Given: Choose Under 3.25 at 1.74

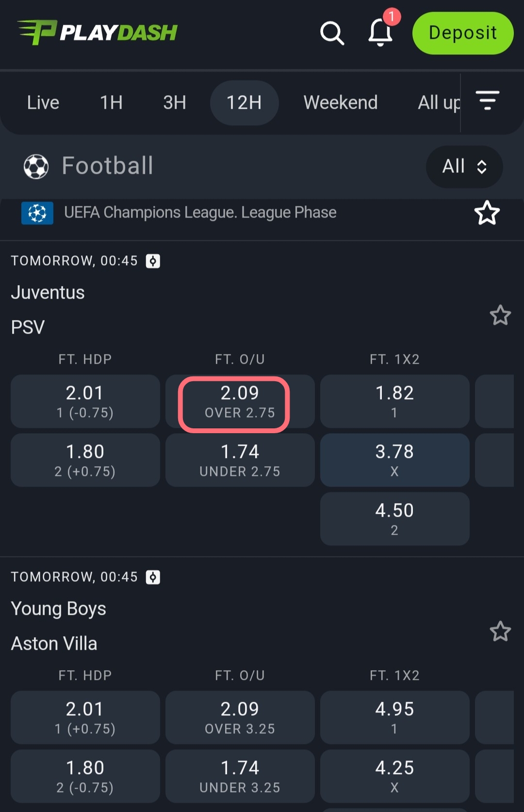Looking at the screenshot, I should click(x=240, y=776).
